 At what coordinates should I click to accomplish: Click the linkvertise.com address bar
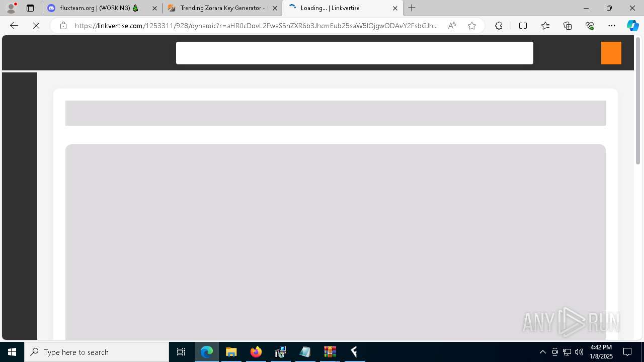(x=257, y=26)
